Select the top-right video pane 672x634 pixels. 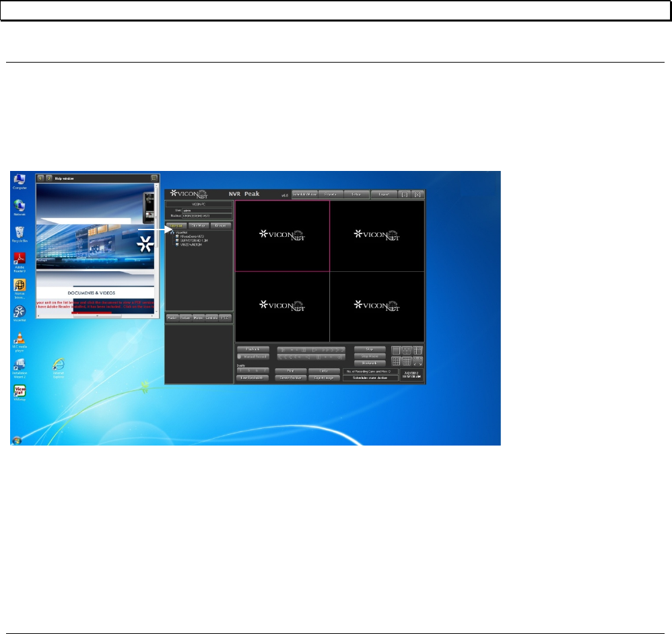(x=377, y=236)
